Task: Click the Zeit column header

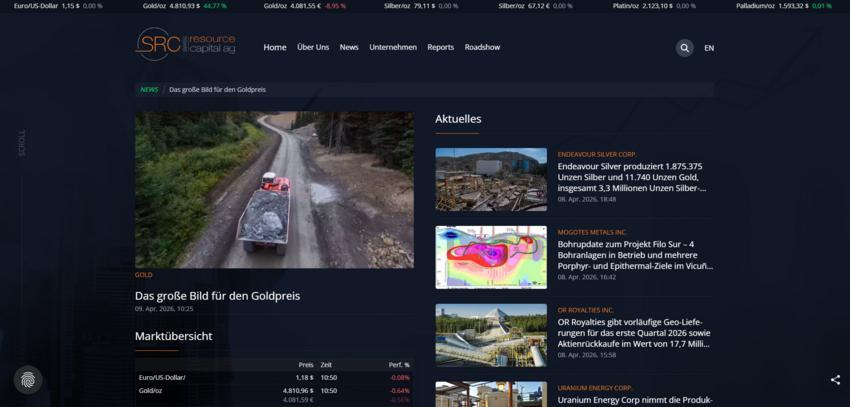Action: [x=326, y=365]
